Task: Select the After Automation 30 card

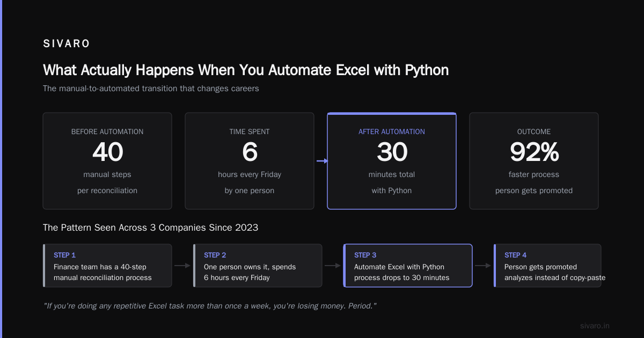Action: 392,161
